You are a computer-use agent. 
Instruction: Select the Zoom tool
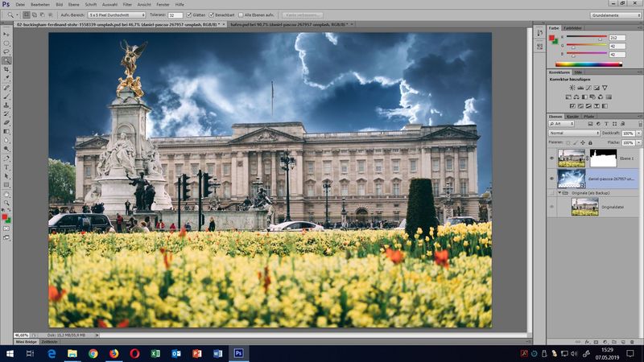point(6,203)
